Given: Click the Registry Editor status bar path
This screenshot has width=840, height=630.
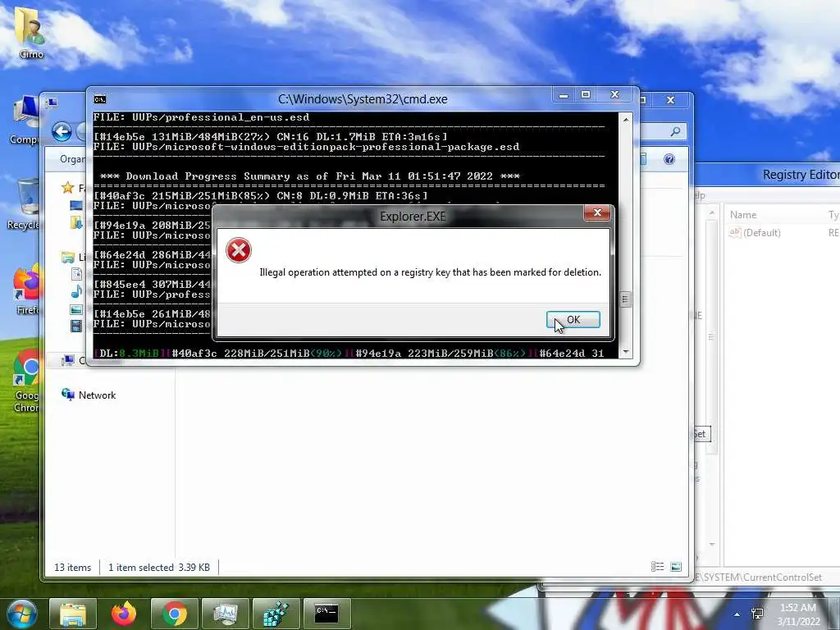Looking at the screenshot, I should (760, 577).
